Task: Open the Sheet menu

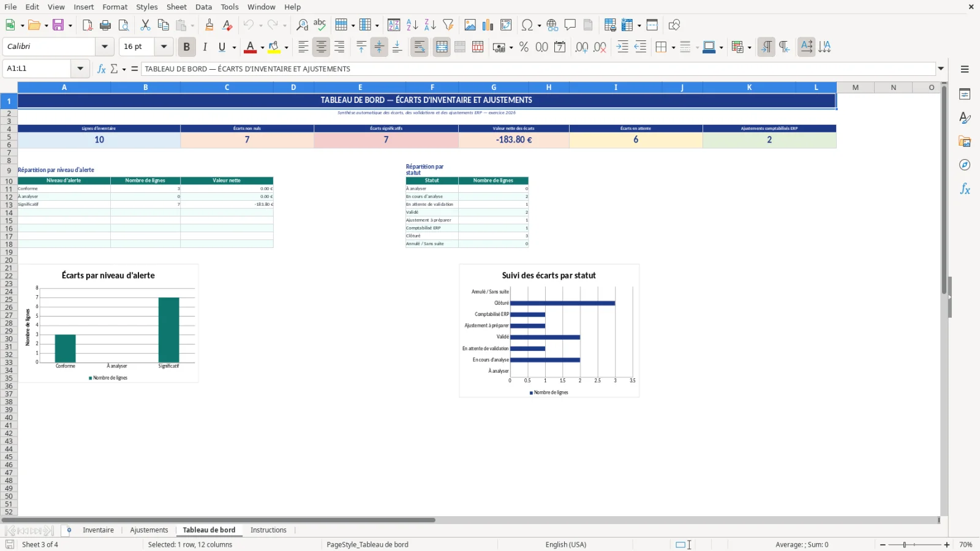Action: (x=176, y=7)
